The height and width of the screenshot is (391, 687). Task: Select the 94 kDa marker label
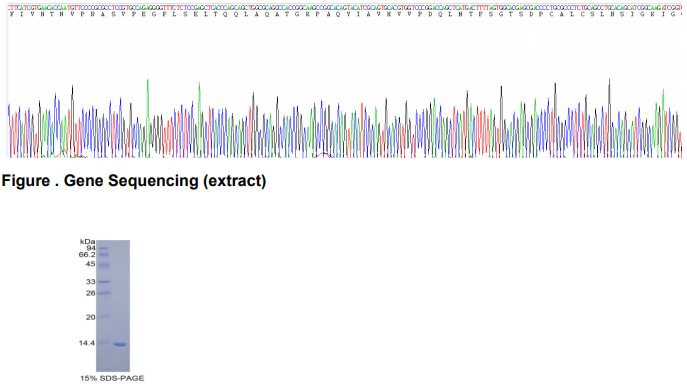pyautogui.click(x=91, y=248)
